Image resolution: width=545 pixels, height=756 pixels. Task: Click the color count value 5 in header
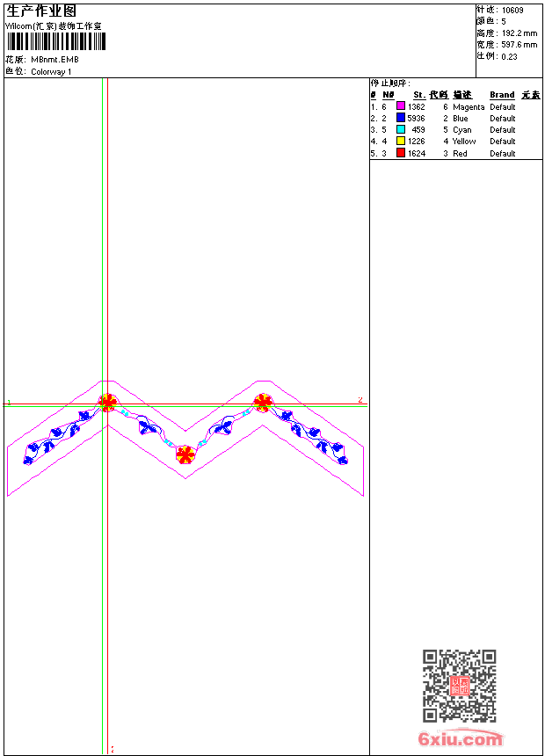[x=504, y=22]
